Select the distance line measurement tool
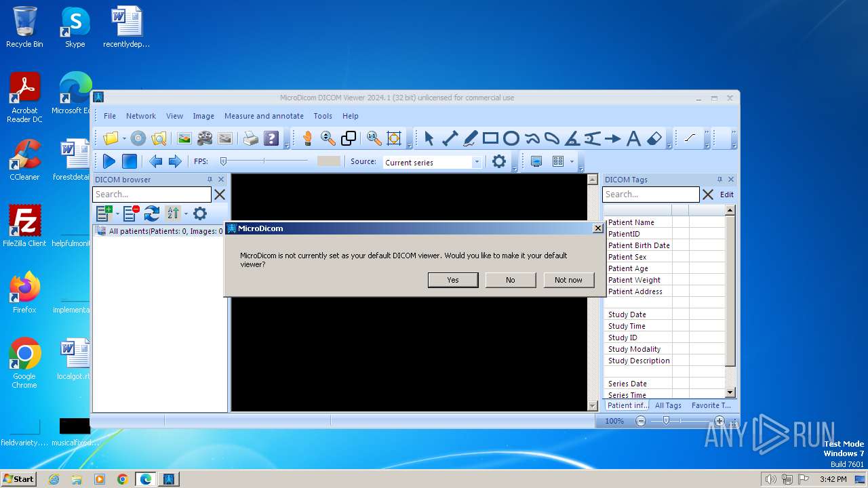The height and width of the screenshot is (488, 868). pyautogui.click(x=450, y=138)
